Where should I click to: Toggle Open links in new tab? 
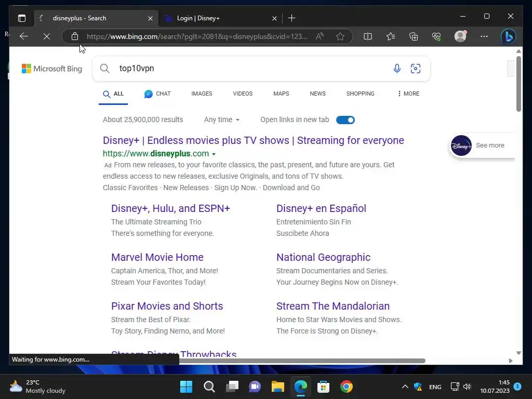(345, 120)
